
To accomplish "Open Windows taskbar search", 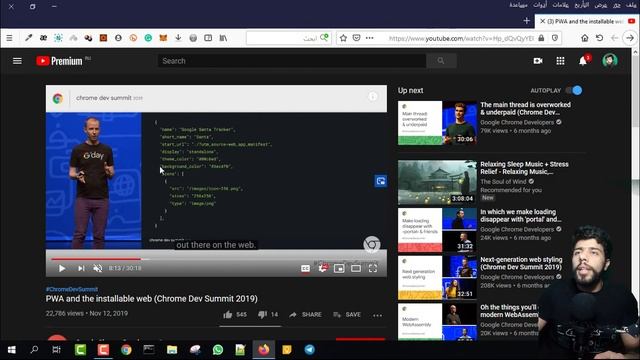I will [x=34, y=350].
